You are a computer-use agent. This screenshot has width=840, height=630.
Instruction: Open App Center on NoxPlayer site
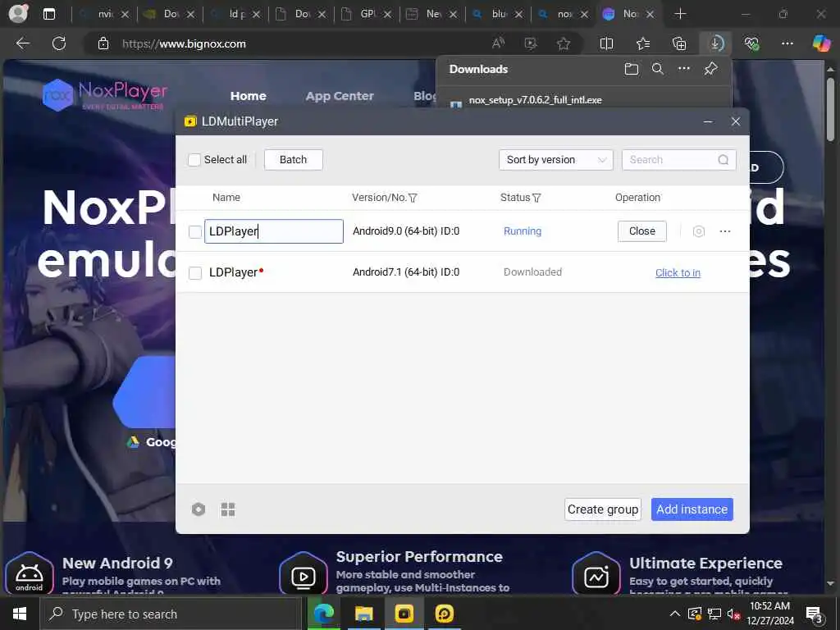[340, 96]
